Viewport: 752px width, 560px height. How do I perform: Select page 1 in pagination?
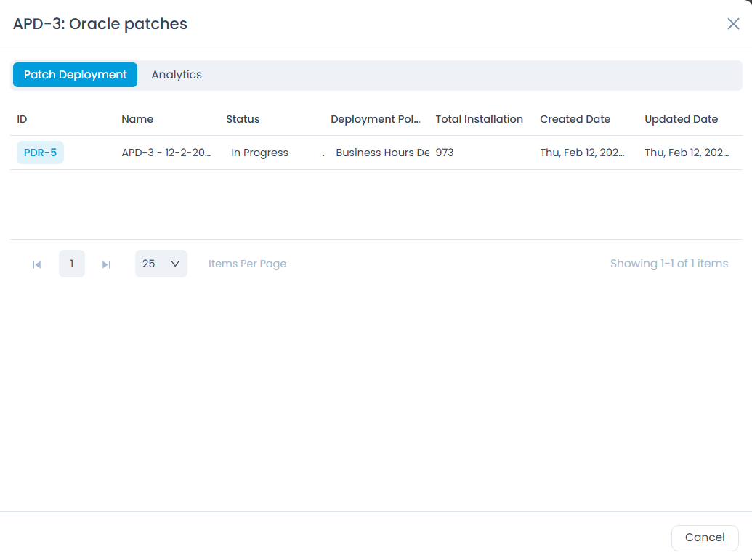pyautogui.click(x=71, y=264)
